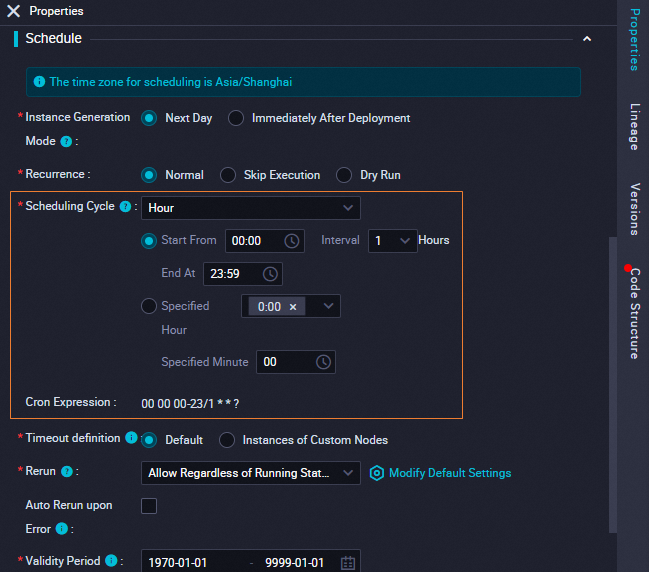Click the Specified Minute 00 field
Image resolution: width=649 pixels, height=572 pixels.
coord(296,362)
